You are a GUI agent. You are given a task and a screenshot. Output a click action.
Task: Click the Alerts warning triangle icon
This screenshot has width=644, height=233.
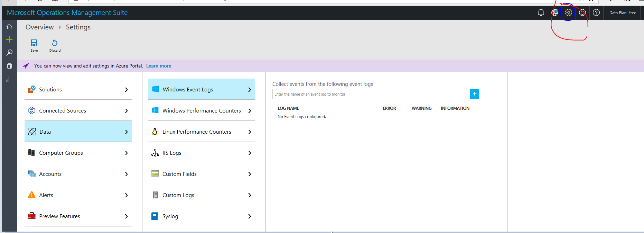(x=32, y=195)
